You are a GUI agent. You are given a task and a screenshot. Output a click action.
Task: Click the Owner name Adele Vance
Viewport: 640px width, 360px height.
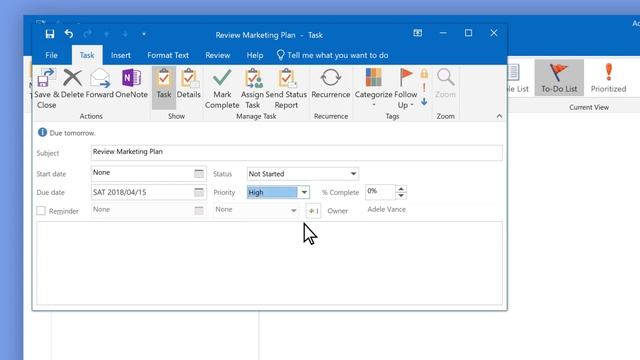(387, 209)
